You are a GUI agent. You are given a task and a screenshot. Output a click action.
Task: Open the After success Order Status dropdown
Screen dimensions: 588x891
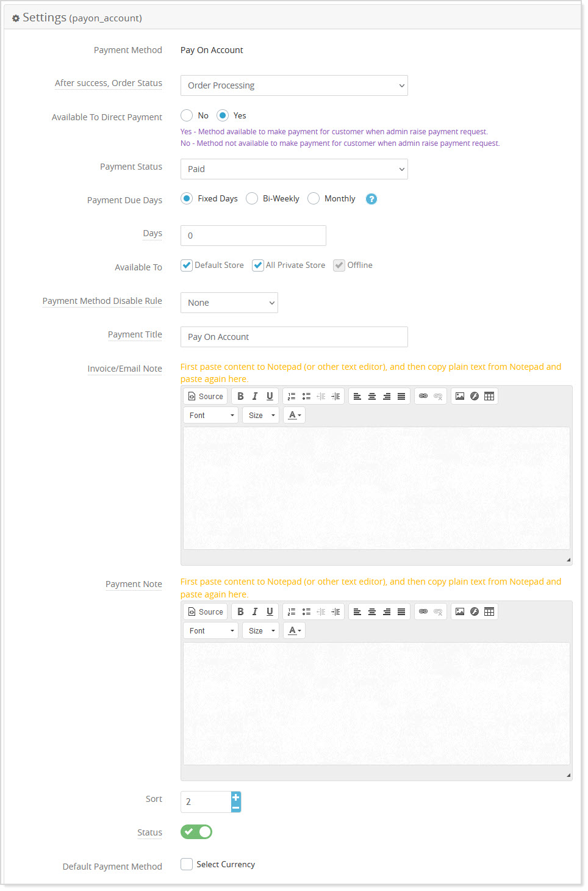tap(293, 85)
